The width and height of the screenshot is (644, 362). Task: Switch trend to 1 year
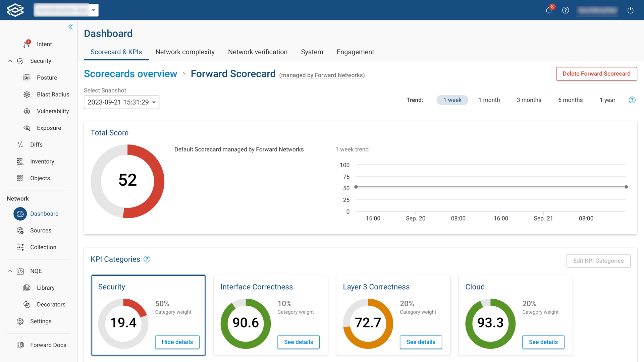coord(607,100)
